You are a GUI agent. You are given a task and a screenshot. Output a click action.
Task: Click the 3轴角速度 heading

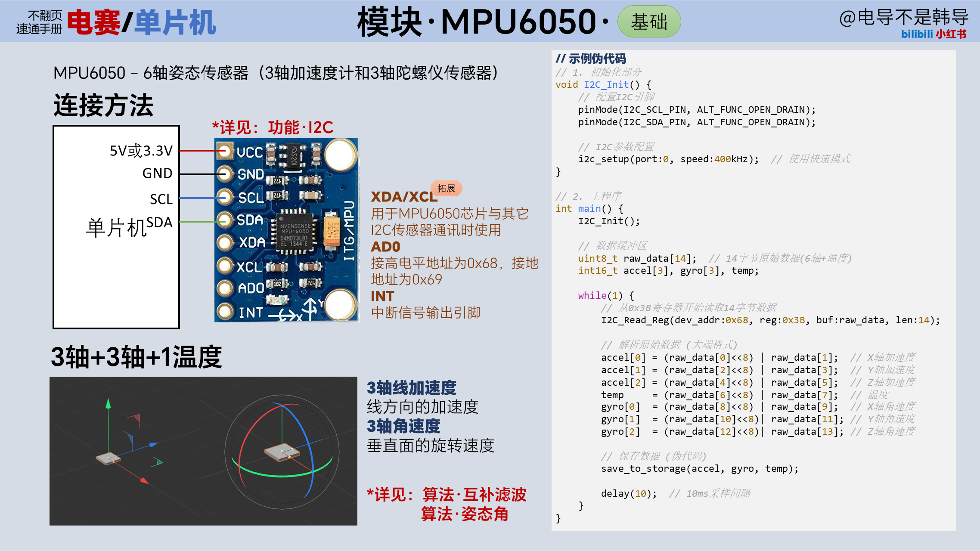coord(403,426)
